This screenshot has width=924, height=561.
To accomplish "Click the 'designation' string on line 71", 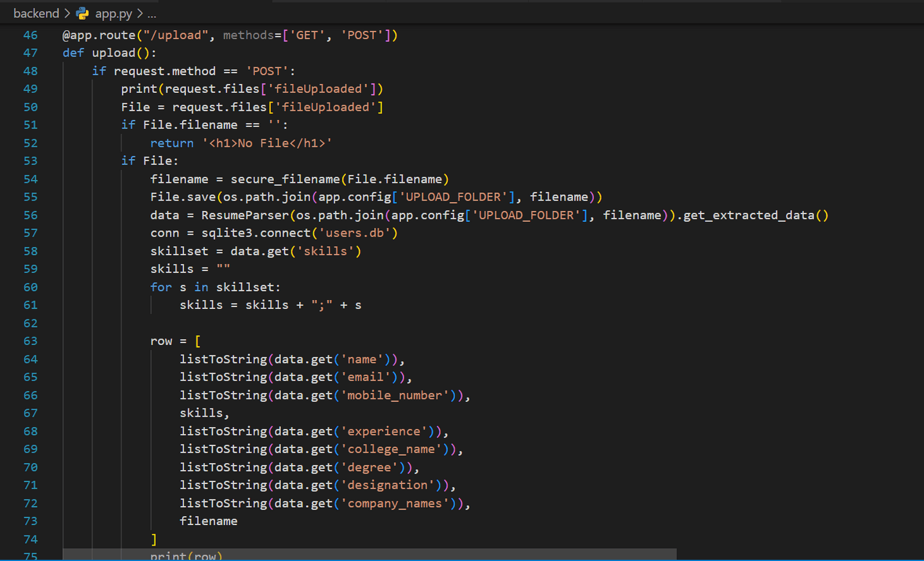I will tap(388, 485).
